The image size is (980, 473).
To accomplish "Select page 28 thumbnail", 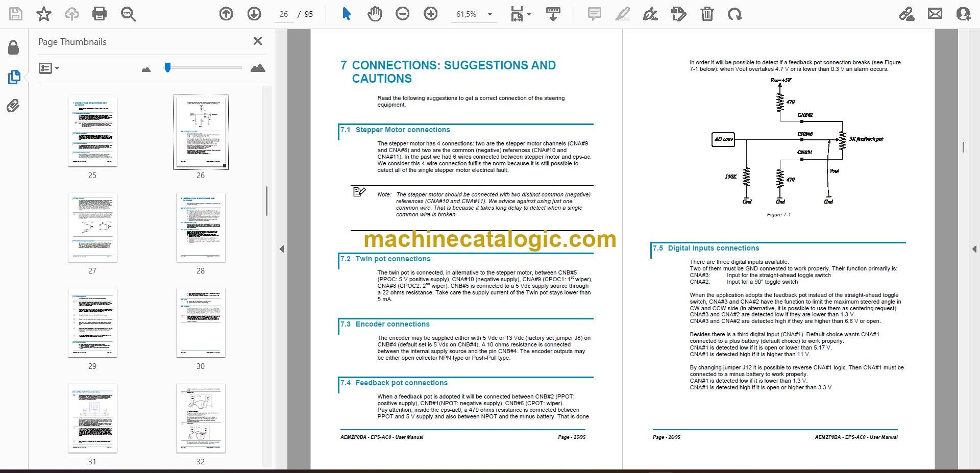I will (x=201, y=228).
